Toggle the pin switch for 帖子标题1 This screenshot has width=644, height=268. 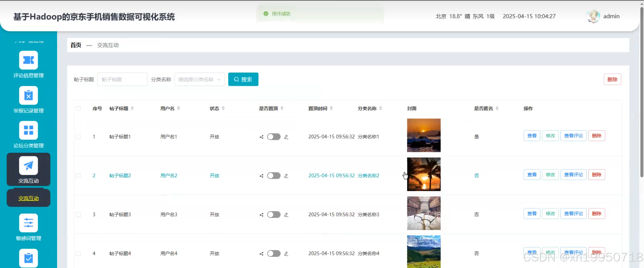(274, 137)
